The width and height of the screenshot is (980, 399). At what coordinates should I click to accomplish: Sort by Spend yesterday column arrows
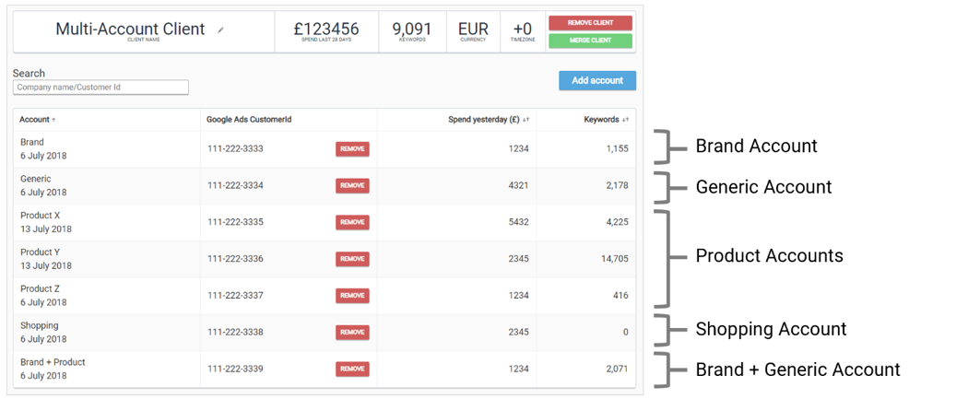coord(526,120)
